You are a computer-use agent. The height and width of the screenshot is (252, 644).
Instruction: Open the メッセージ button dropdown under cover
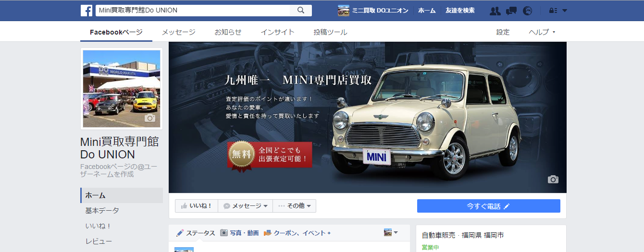point(245,206)
